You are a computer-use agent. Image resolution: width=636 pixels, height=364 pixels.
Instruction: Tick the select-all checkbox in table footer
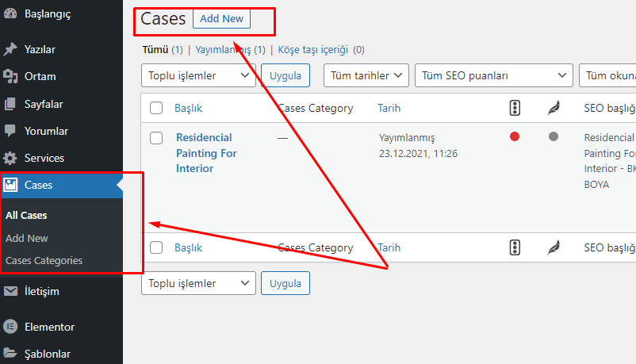tap(156, 247)
